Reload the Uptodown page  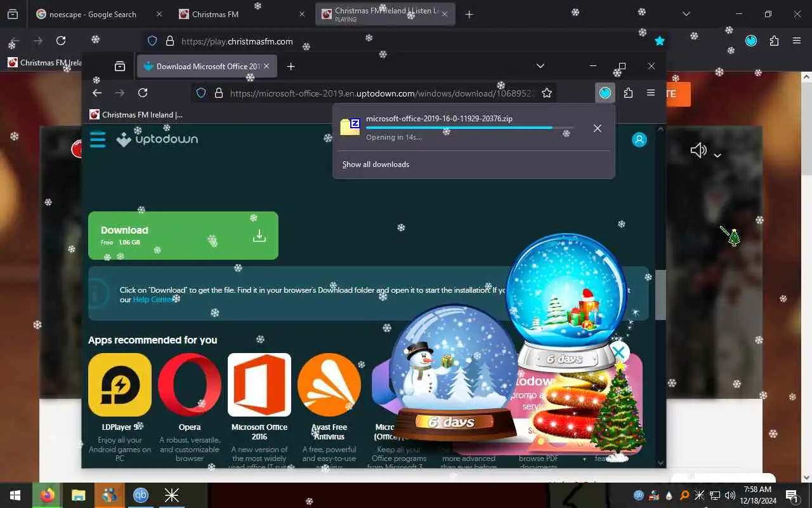click(x=143, y=93)
